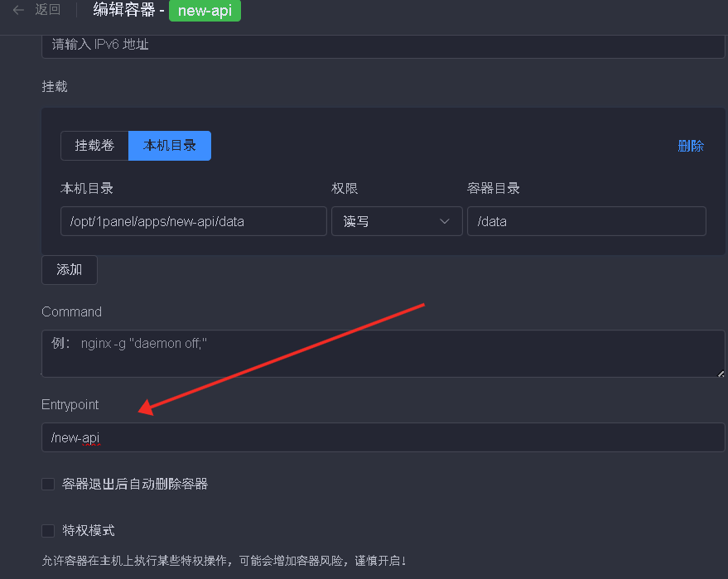
Task: Edit the host directory path field
Action: coord(194,221)
